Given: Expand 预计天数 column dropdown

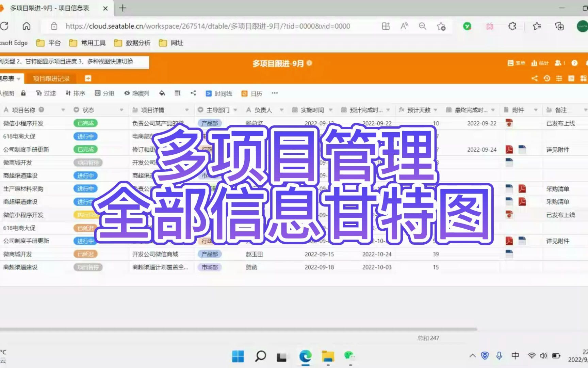Looking at the screenshot, I should (435, 110).
